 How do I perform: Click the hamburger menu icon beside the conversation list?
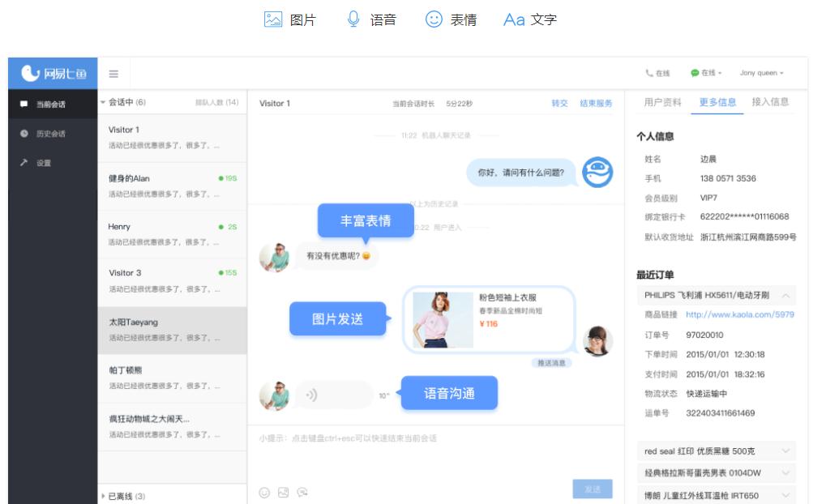[113, 73]
